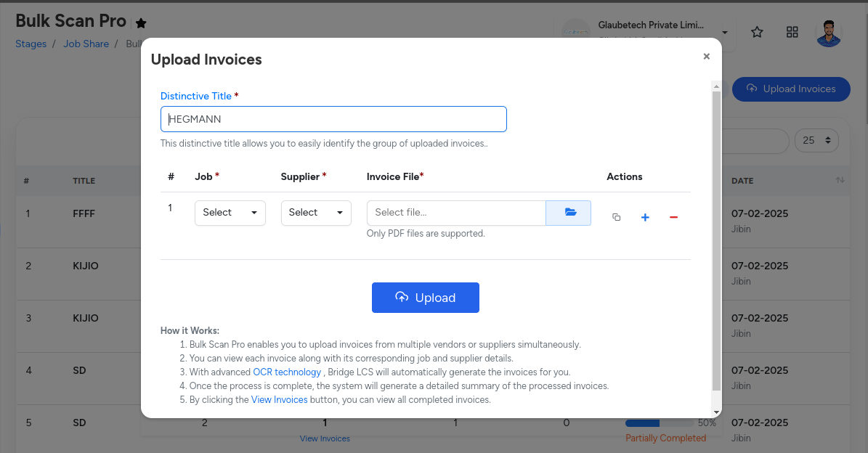The width and height of the screenshot is (868, 453).
Task: Click the favorites star icon in header
Action: tap(757, 32)
